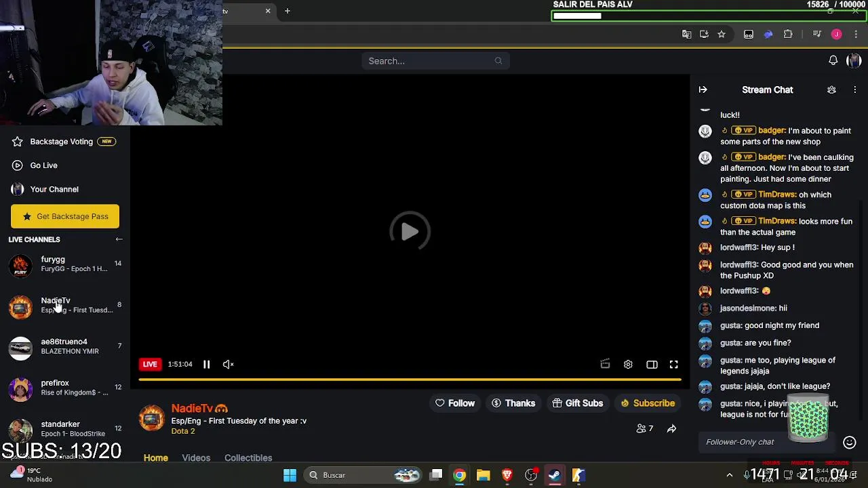Open furygg live channel
This screenshot has width=868, height=488.
click(x=65, y=264)
